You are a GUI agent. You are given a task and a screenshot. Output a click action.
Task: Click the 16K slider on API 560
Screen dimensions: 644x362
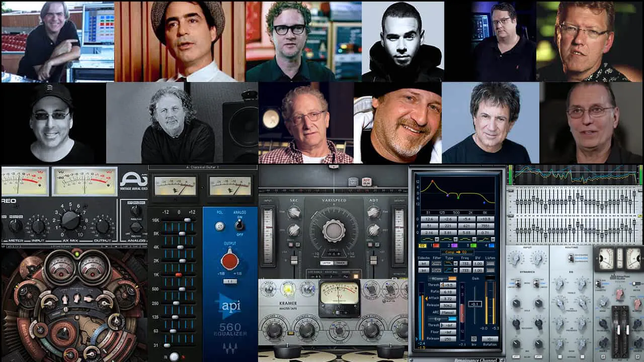pos(188,220)
